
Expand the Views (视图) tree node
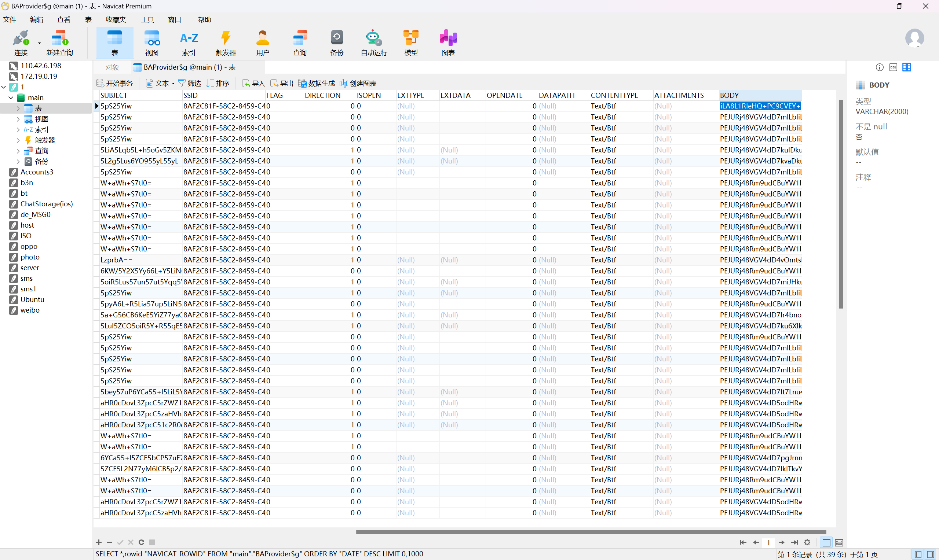pyautogui.click(x=18, y=119)
